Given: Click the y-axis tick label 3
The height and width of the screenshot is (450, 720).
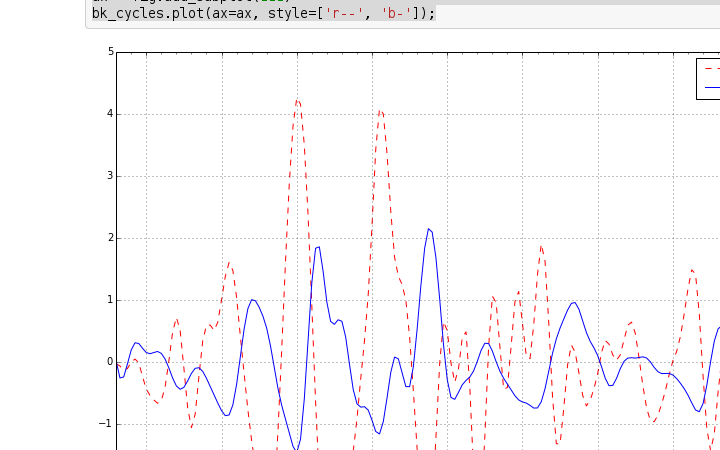Looking at the screenshot, I should [110, 176].
